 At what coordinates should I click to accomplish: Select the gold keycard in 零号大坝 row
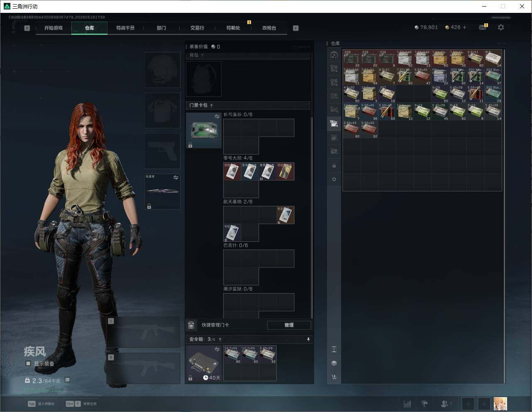coord(286,172)
